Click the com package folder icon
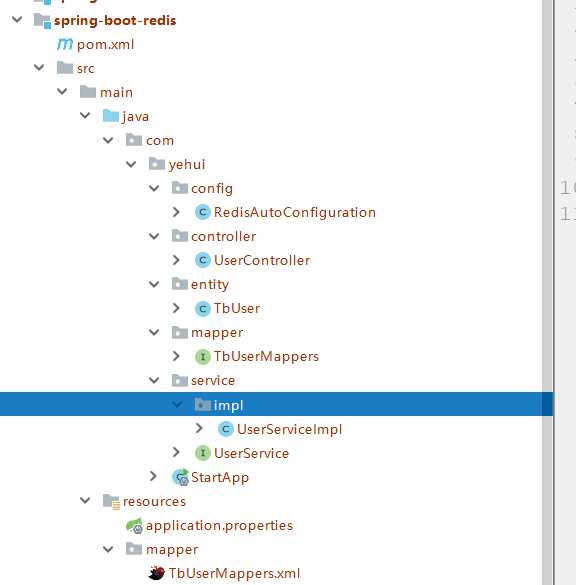The height and width of the screenshot is (585, 576). [x=134, y=140]
